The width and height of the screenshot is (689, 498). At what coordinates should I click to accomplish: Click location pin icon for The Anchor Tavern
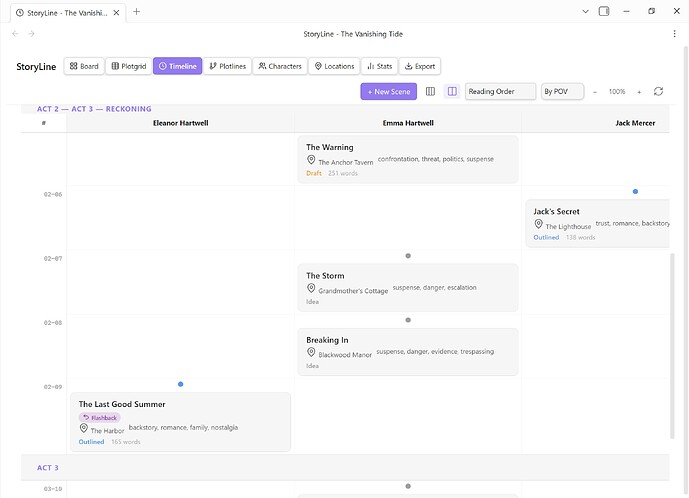[x=311, y=160]
